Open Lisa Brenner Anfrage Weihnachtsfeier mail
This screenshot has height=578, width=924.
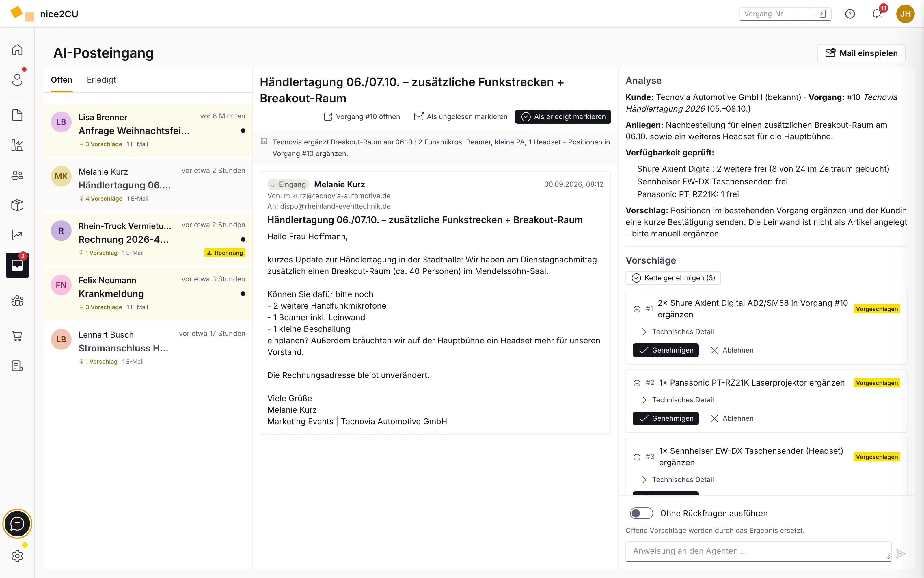(148, 130)
